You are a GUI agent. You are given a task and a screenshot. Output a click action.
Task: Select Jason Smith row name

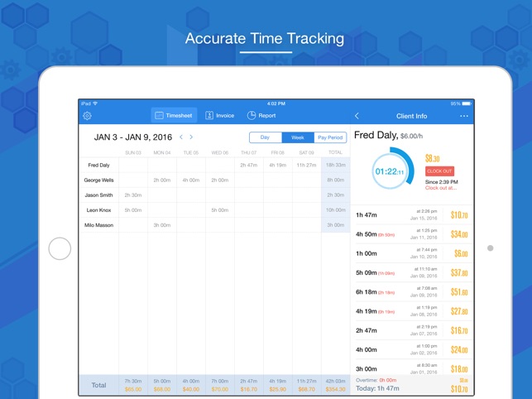click(98, 195)
